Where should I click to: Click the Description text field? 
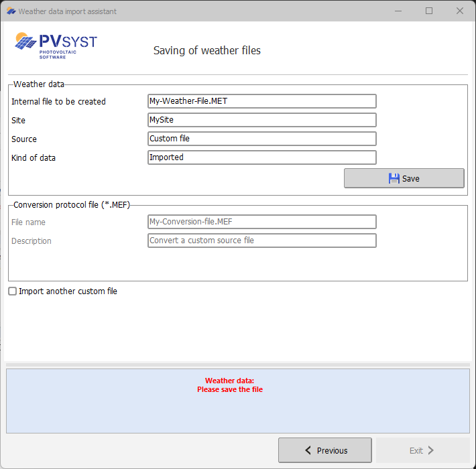pos(261,241)
